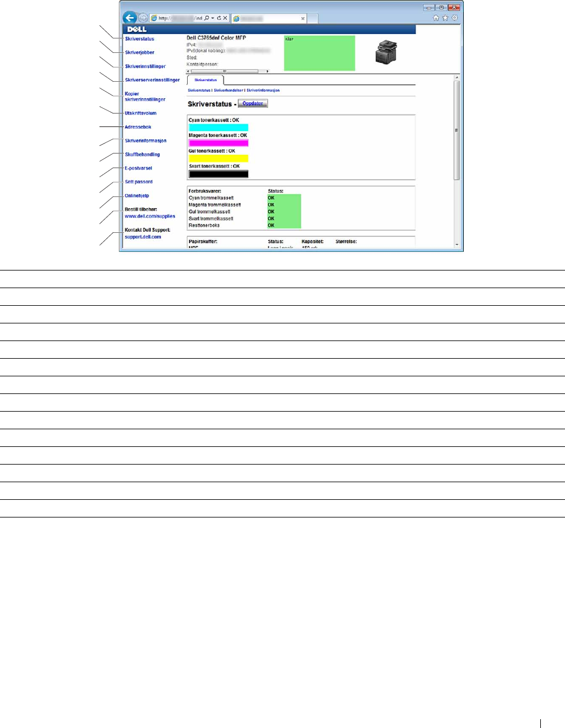Open the browser Home icon
Screen dimensions: 565x728
[436, 18]
